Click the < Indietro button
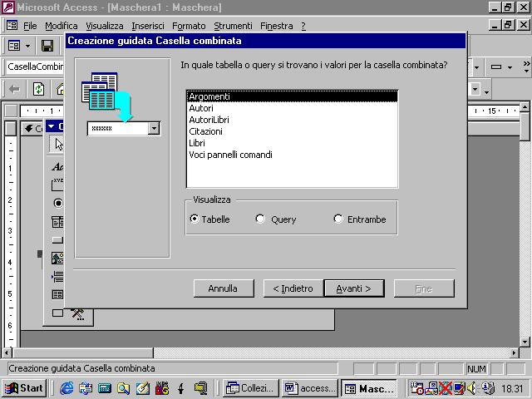The image size is (532, 399). pyautogui.click(x=293, y=288)
